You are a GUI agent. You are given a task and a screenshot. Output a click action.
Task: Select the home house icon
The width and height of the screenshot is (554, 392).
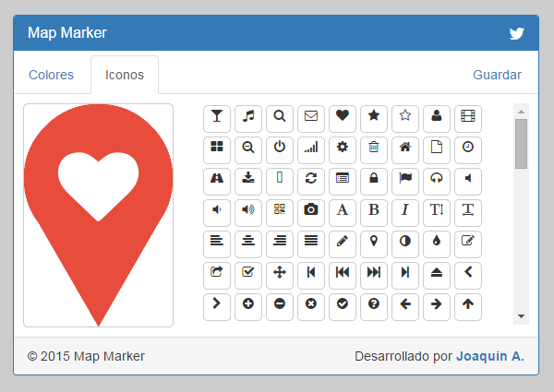[405, 150]
